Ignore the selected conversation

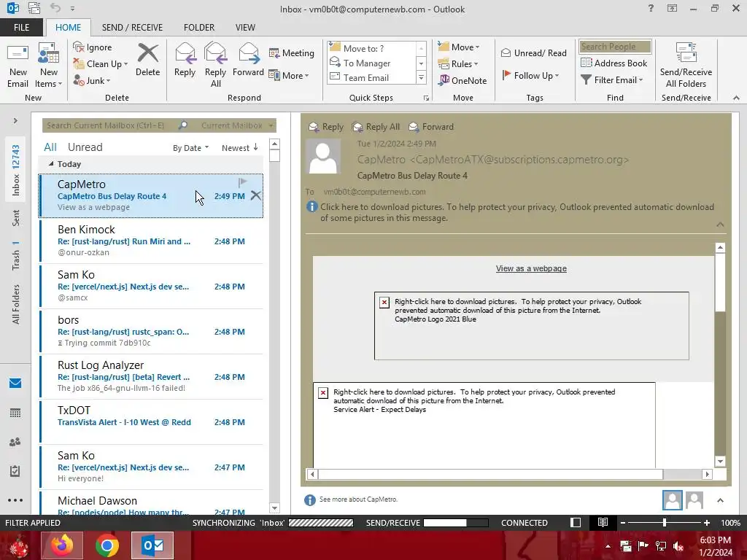(93, 47)
